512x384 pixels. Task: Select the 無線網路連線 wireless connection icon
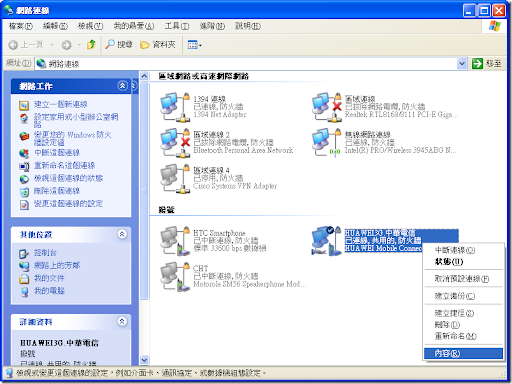tap(327, 143)
